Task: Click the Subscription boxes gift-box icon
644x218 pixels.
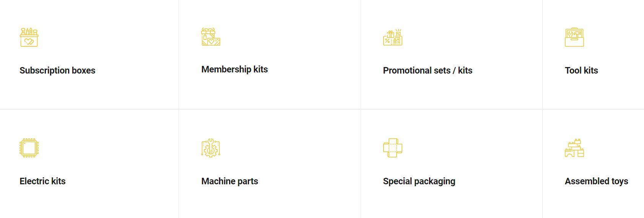Action: coord(29,37)
